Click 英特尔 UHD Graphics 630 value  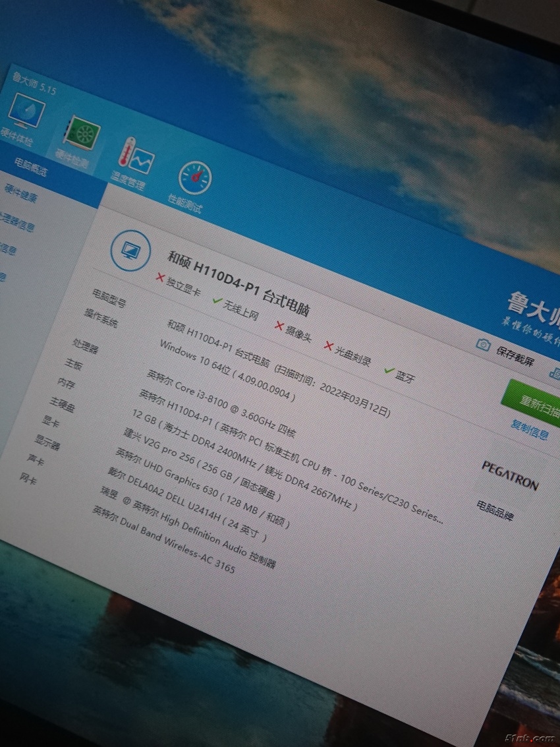click(203, 489)
